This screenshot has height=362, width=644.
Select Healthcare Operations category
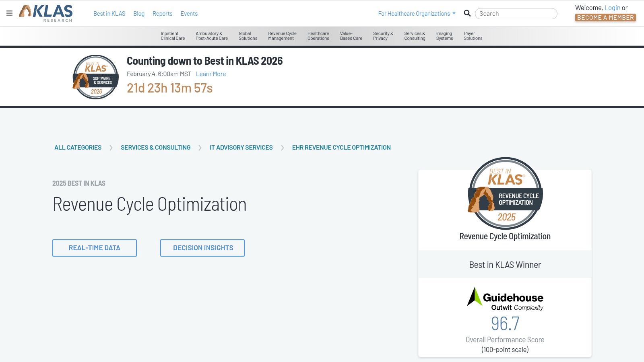point(318,36)
